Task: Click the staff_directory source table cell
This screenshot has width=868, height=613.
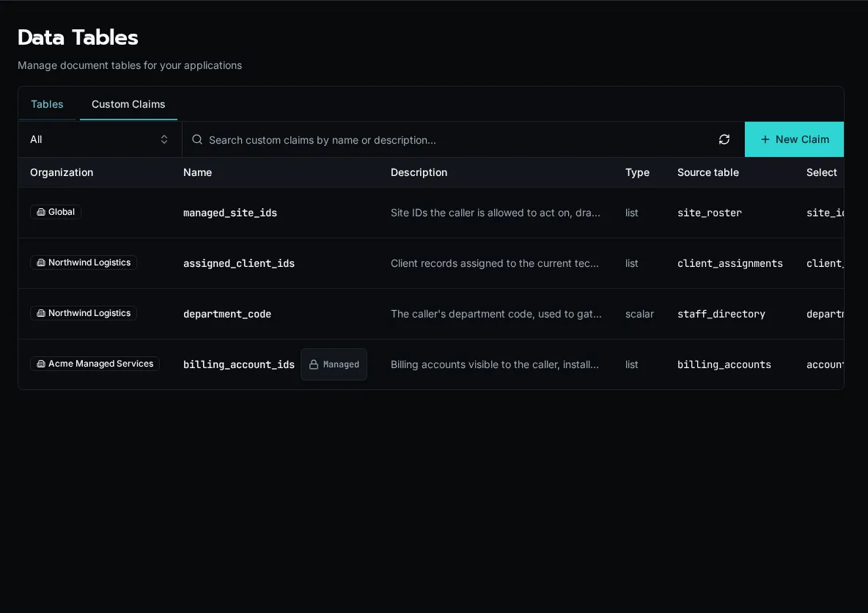Action: coord(721,314)
